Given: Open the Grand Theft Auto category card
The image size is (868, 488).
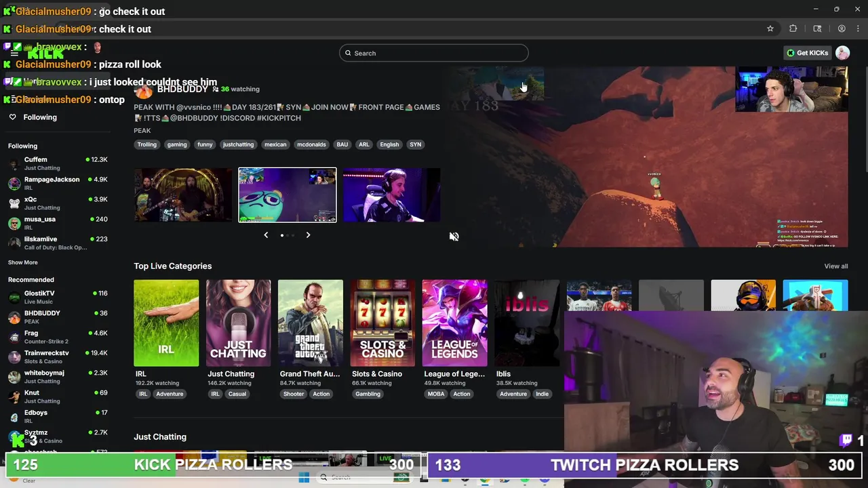Looking at the screenshot, I should tap(310, 323).
